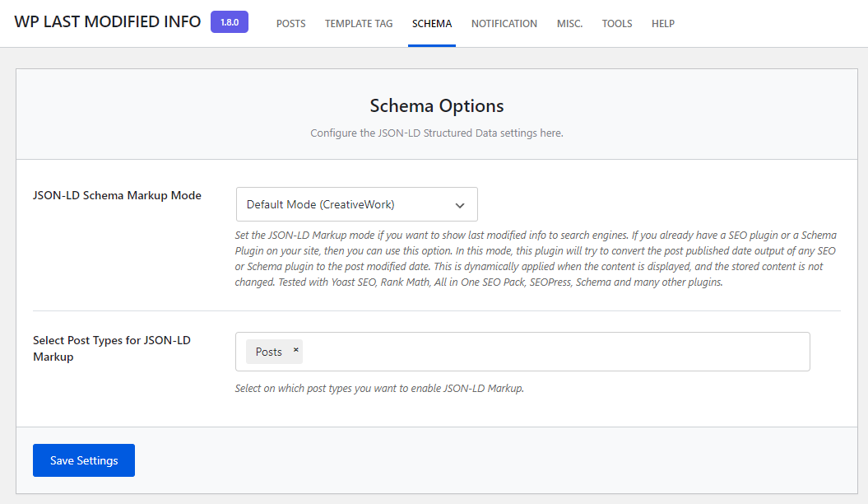Select the Schema tab
The image size is (868, 504).
[432, 24]
